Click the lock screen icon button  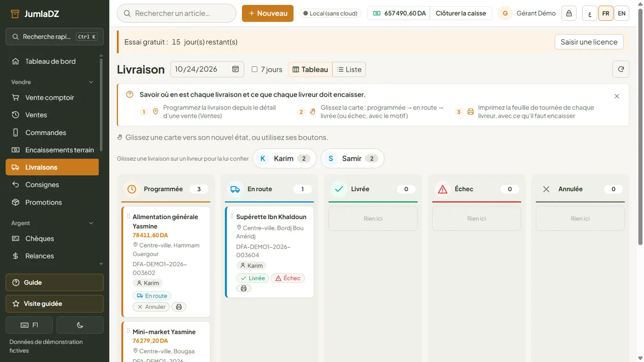(x=569, y=13)
